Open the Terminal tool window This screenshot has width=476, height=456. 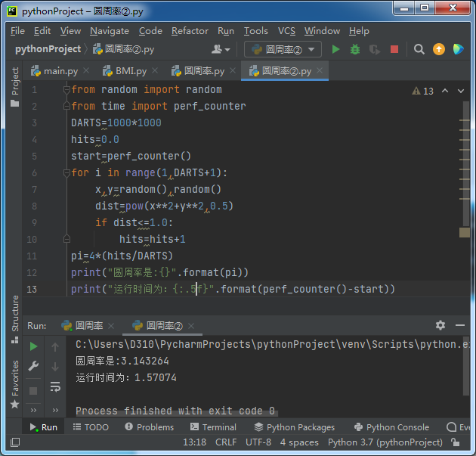[x=213, y=427]
